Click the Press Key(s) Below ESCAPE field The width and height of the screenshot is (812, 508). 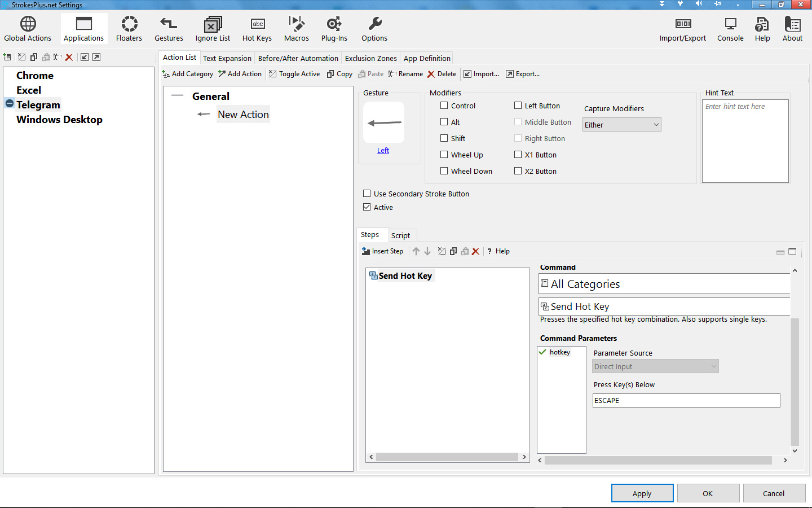click(x=686, y=400)
